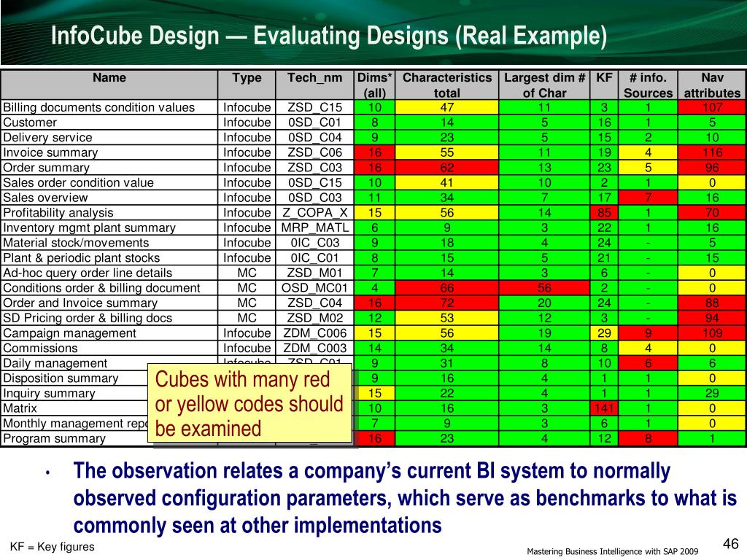Click red KF cell '85'
The image size is (747, 560).
click(603, 213)
